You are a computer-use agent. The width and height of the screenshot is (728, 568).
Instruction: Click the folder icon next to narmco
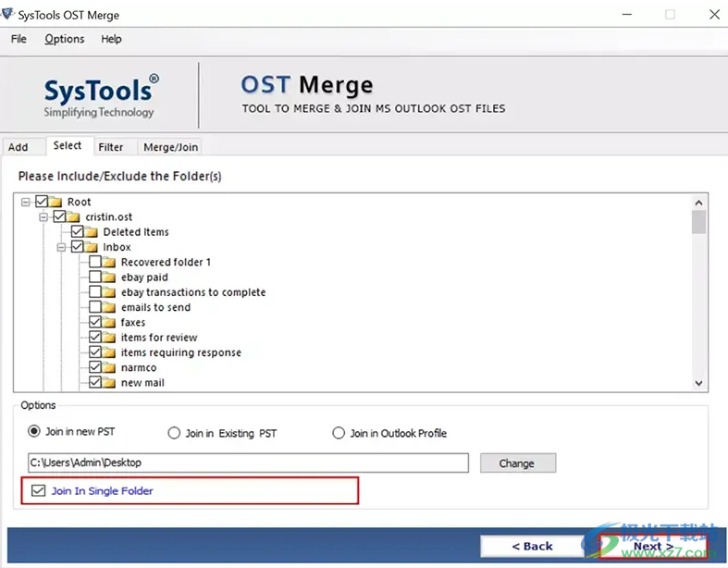[x=109, y=368]
